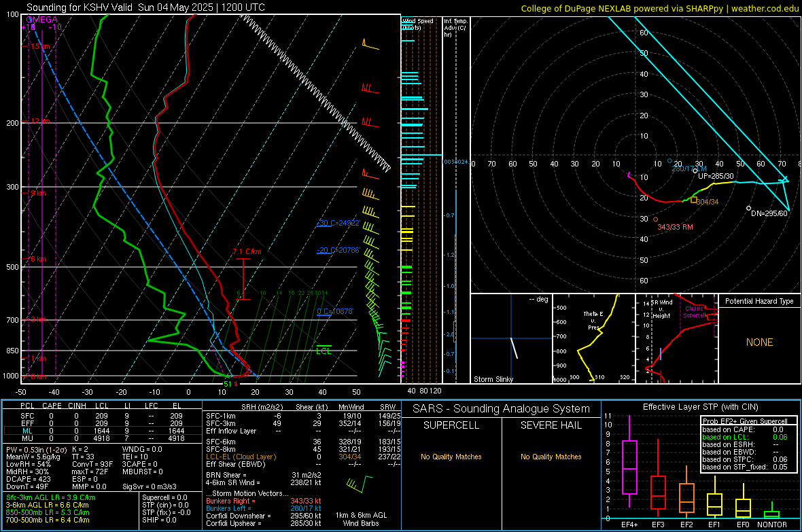Click the SHIP = 0.0 value

pyautogui.click(x=159, y=520)
